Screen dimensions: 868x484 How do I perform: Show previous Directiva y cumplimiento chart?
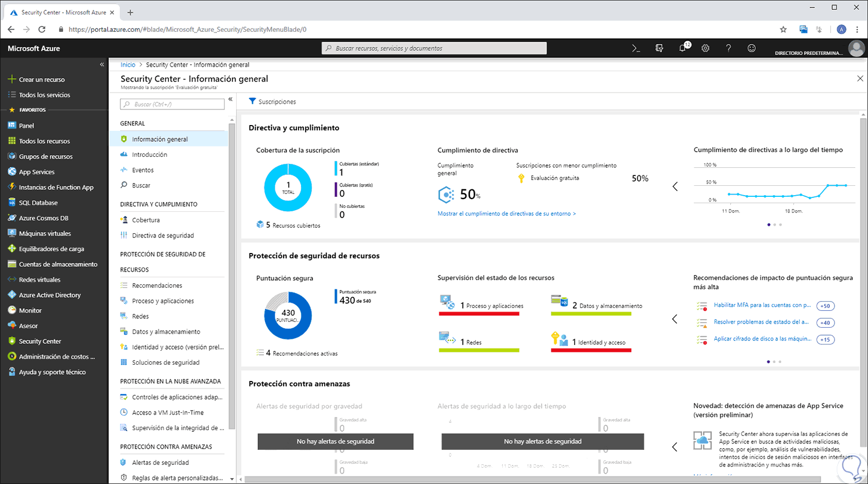[675, 186]
